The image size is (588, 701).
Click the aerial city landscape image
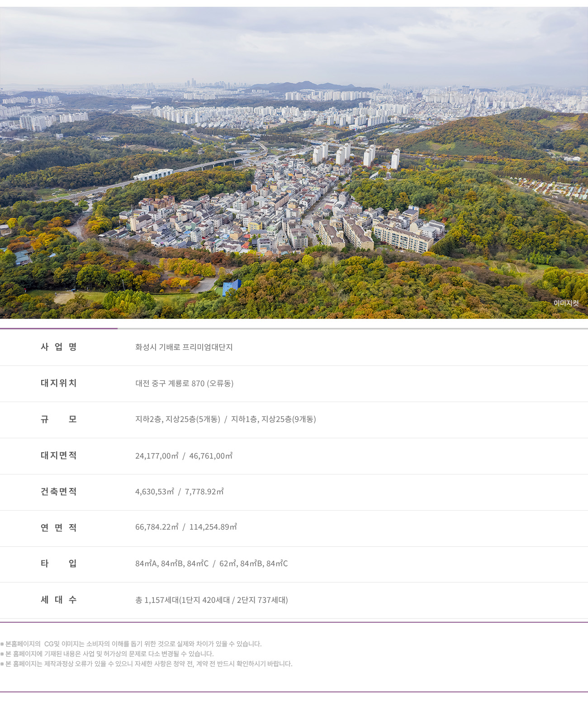point(294,163)
